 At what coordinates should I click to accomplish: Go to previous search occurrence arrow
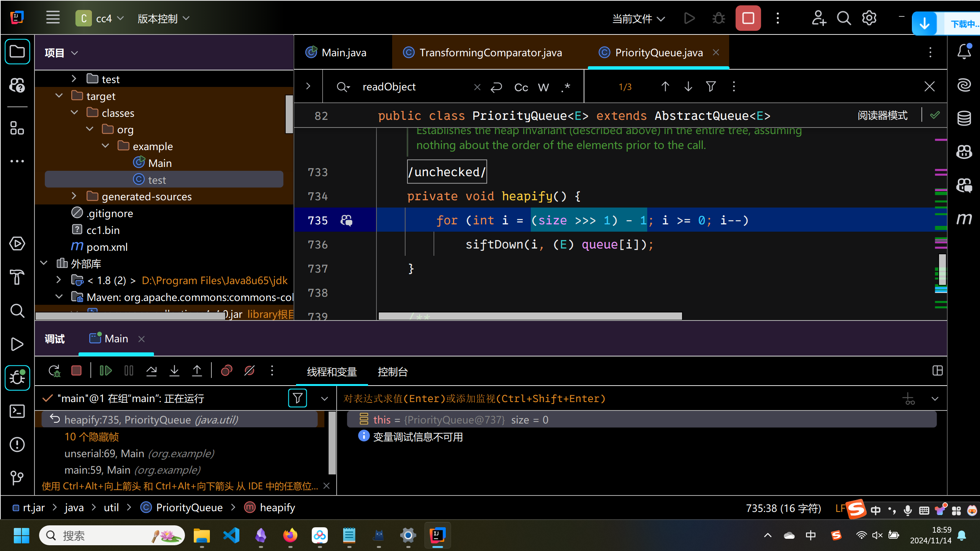point(665,87)
